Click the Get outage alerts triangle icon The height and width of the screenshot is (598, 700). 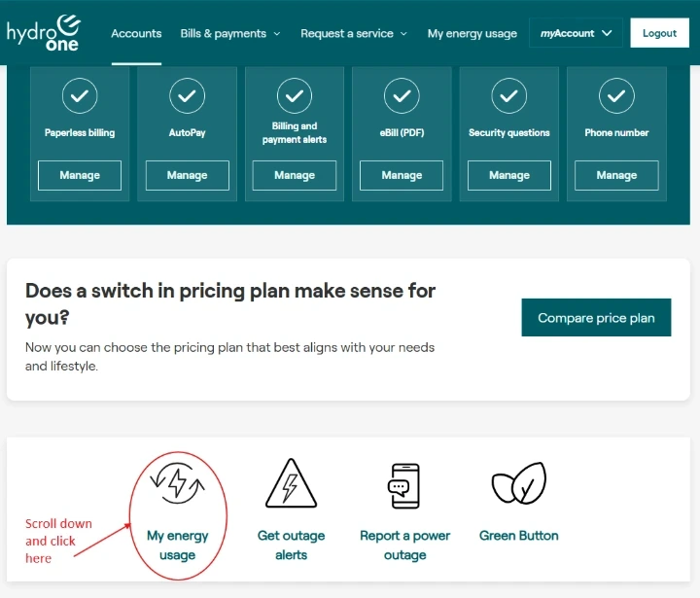pos(291,484)
